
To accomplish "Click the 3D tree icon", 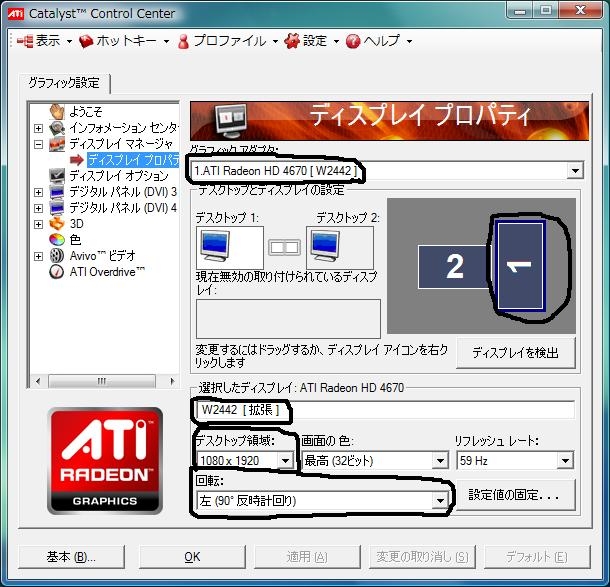I will [x=57, y=224].
